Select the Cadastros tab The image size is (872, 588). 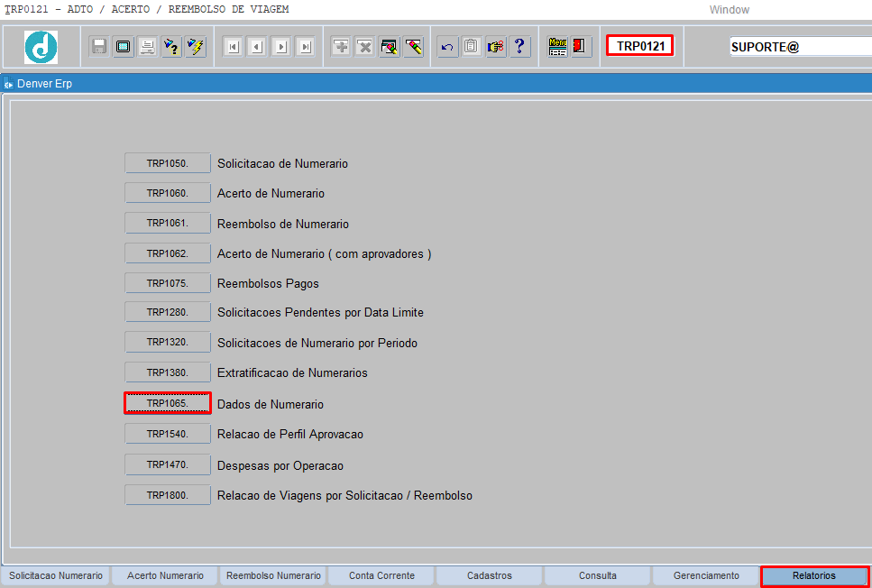coord(490,575)
